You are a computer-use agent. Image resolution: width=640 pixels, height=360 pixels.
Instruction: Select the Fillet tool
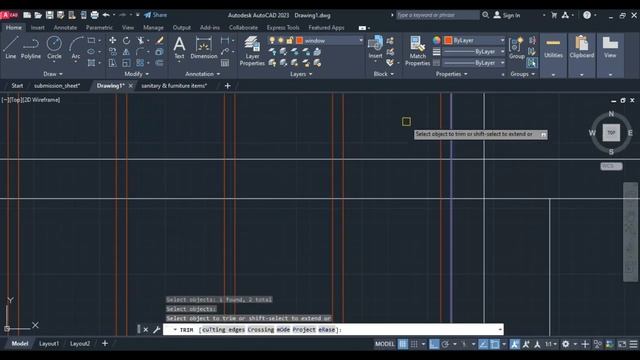pyautogui.click(x=140, y=52)
